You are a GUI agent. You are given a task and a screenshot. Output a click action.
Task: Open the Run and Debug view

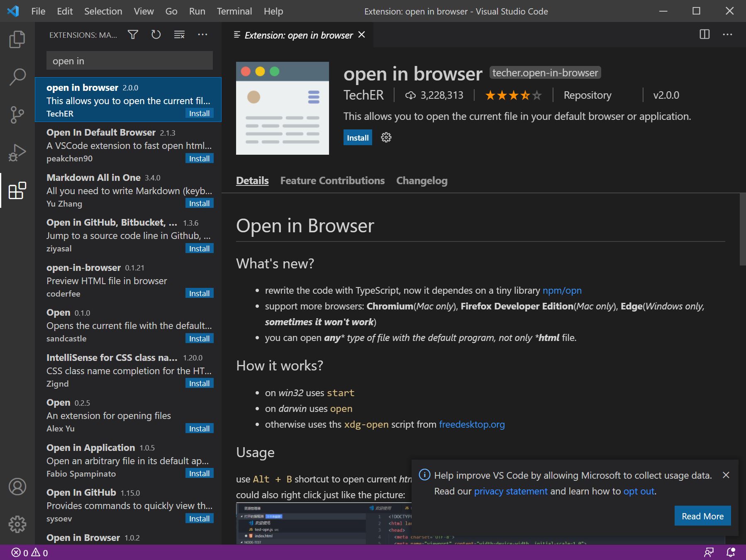tap(17, 153)
